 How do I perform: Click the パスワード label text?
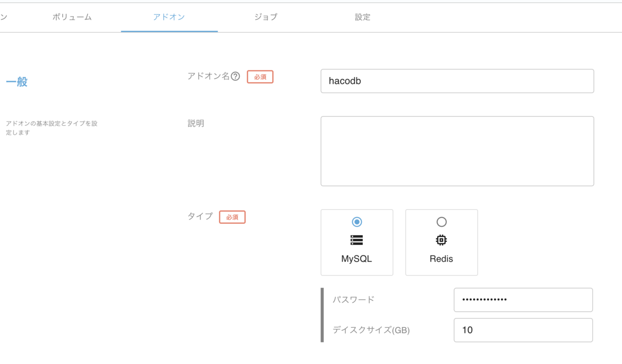[x=354, y=299]
